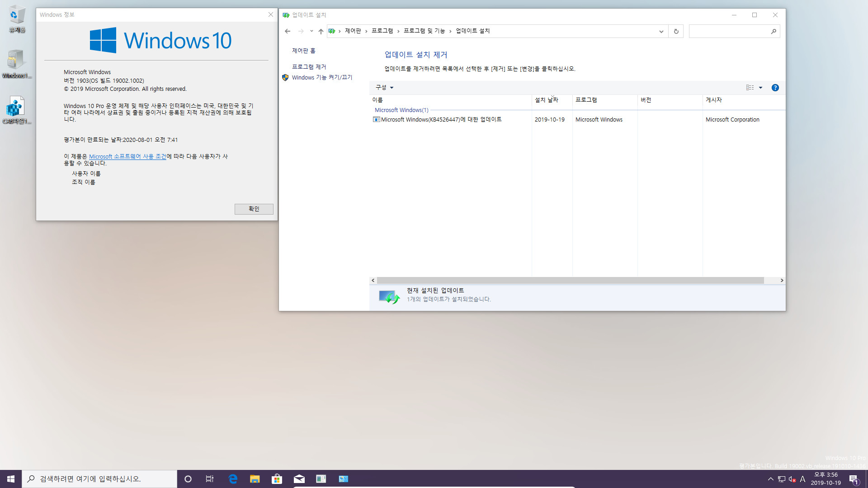Click the 확인 button in Windows 정보 dialog

tap(254, 209)
